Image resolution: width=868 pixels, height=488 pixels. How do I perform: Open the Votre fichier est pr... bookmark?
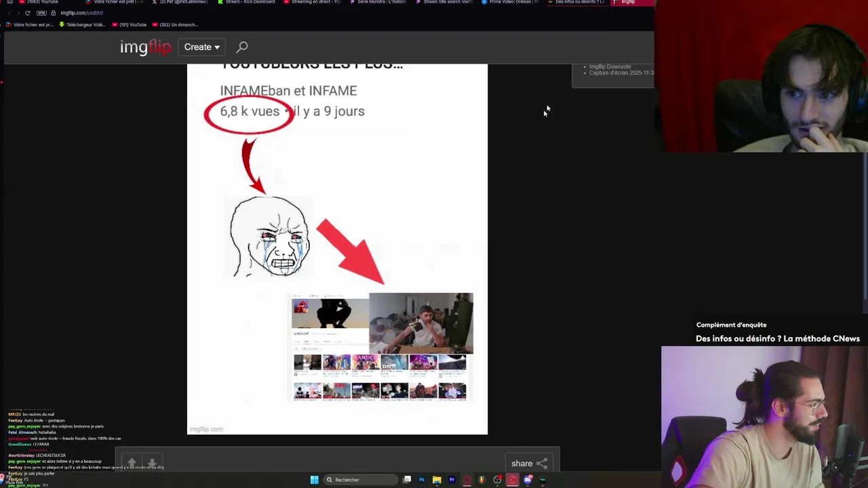[29, 24]
